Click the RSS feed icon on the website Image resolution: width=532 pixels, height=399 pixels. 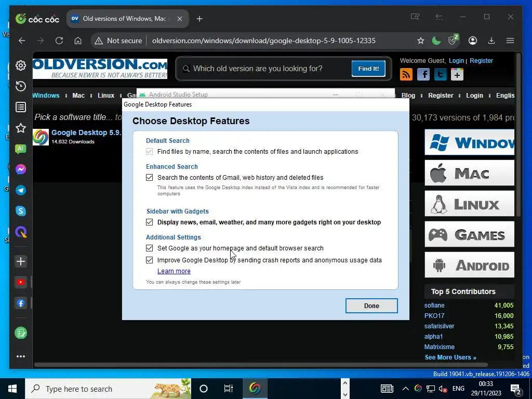pyautogui.click(x=406, y=74)
